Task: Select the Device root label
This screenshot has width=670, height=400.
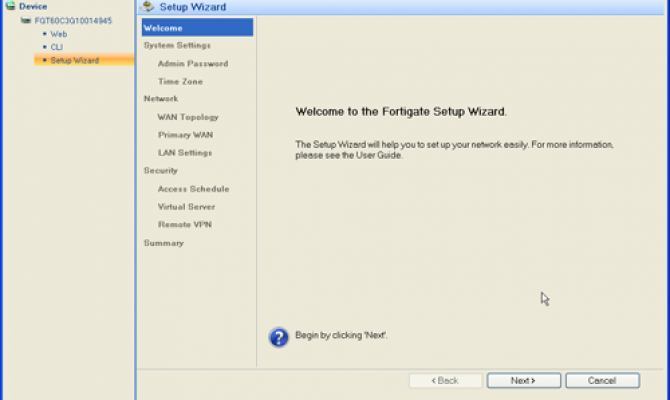Action: [33, 6]
